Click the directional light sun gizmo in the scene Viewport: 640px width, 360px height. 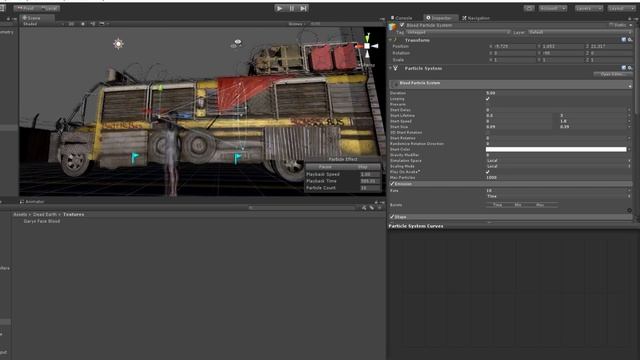(118, 44)
